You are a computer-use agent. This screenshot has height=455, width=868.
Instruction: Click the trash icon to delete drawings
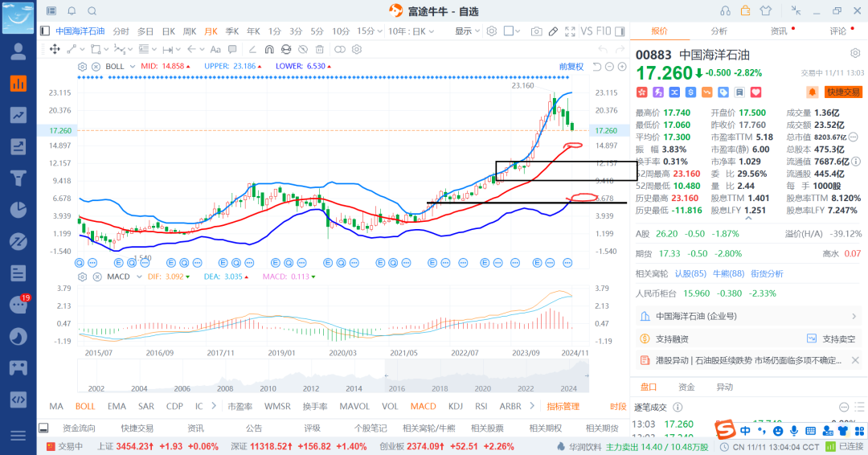(x=319, y=49)
